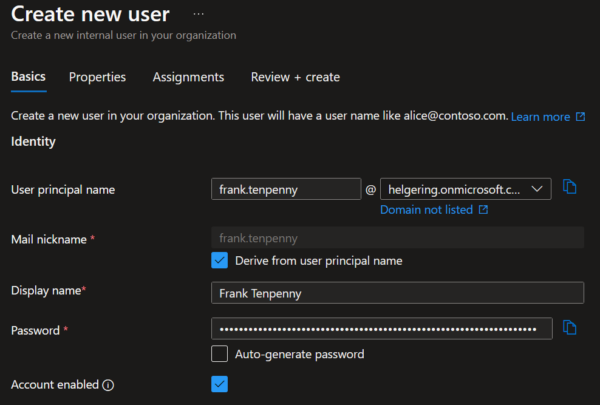Select the Review + create tab
Screen dimensions: 600x405
tap(295, 77)
